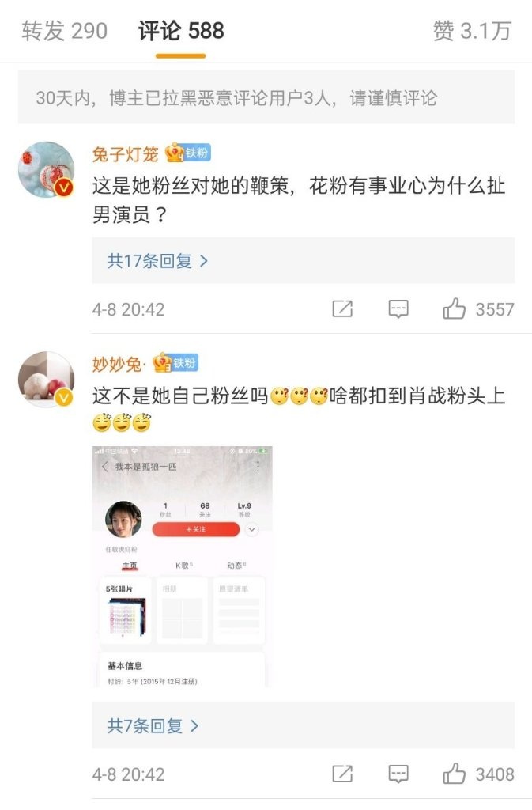The width and height of the screenshot is (532, 810).
Task: Open 妙妙兔's profile avatar
Action: (46, 379)
